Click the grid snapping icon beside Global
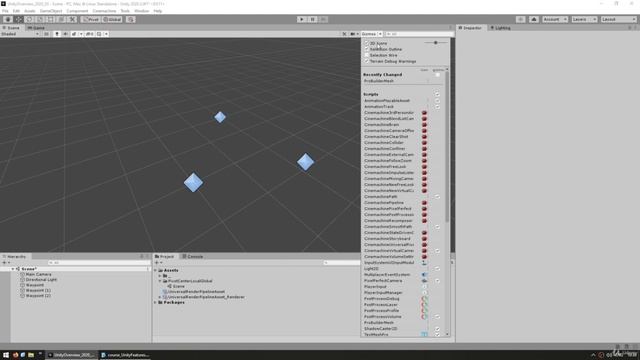This screenshot has width=640, height=360. [131, 19]
